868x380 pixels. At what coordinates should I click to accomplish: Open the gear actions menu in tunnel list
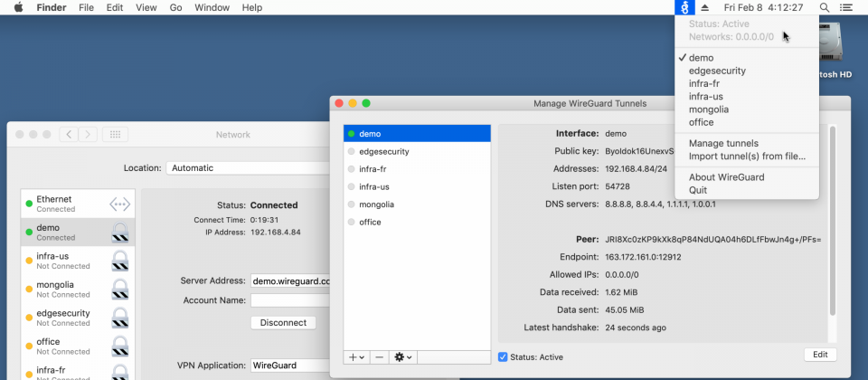402,357
